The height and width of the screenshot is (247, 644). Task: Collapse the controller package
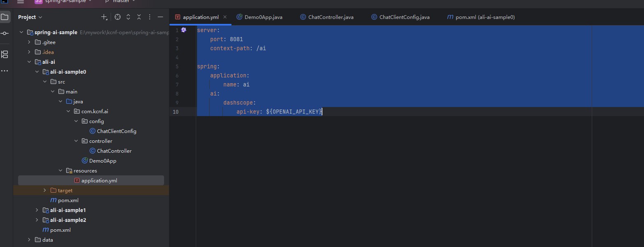(76, 141)
